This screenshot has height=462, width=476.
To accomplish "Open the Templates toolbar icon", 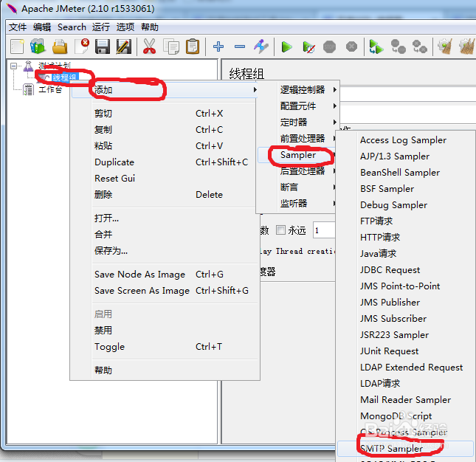I will point(38,46).
